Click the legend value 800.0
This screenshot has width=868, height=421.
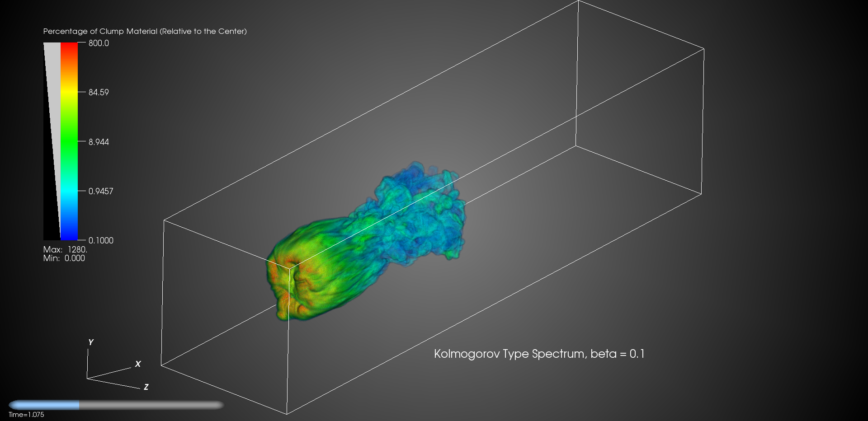pyautogui.click(x=99, y=43)
